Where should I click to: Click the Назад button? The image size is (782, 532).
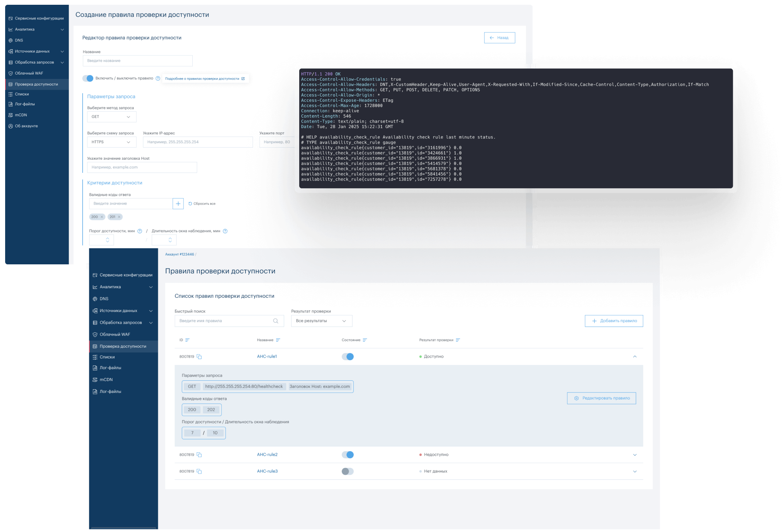[499, 38]
